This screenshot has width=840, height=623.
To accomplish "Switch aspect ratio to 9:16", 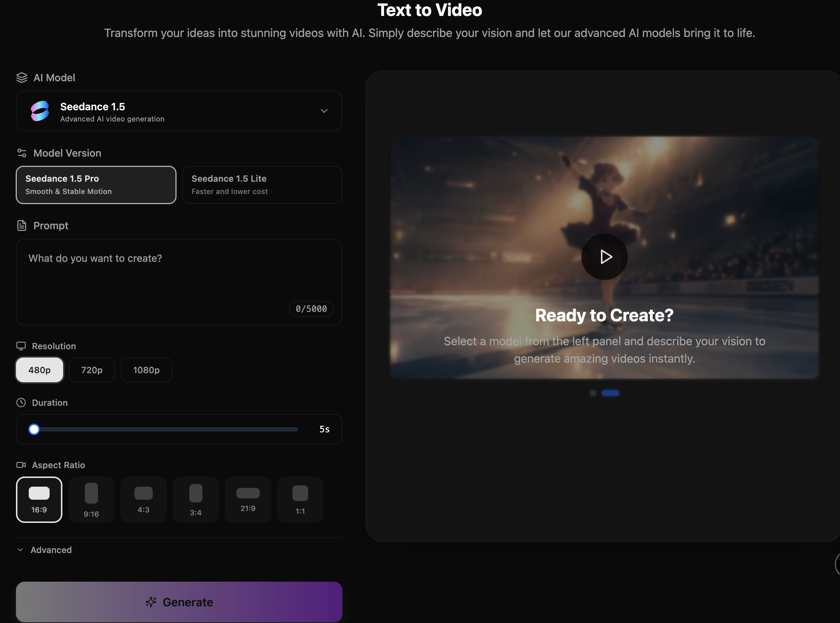I will (91, 500).
